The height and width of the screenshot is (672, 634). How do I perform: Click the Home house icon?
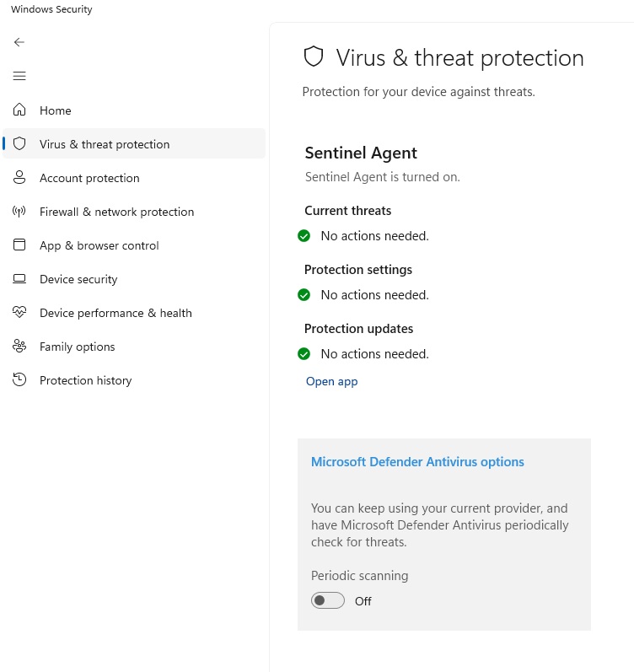pyautogui.click(x=20, y=110)
